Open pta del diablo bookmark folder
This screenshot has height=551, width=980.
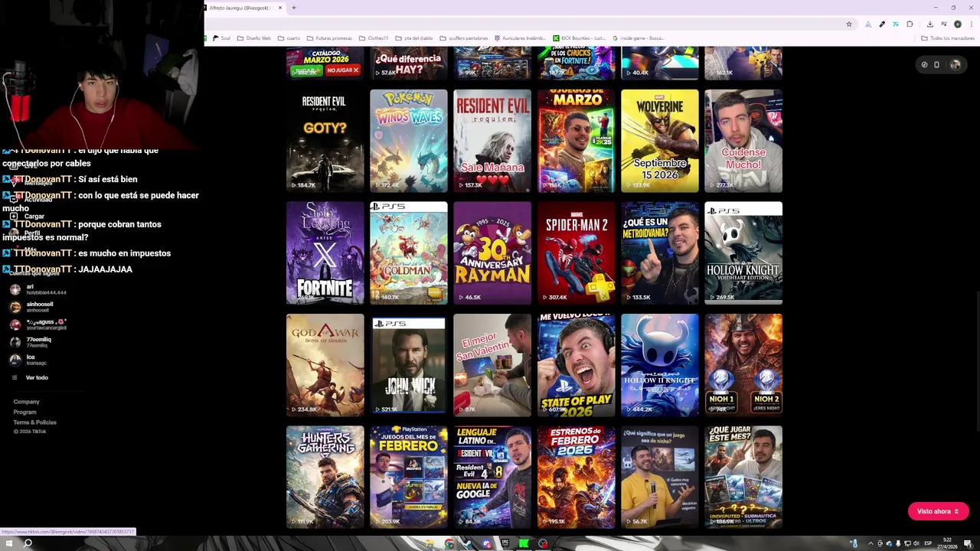coord(414,37)
